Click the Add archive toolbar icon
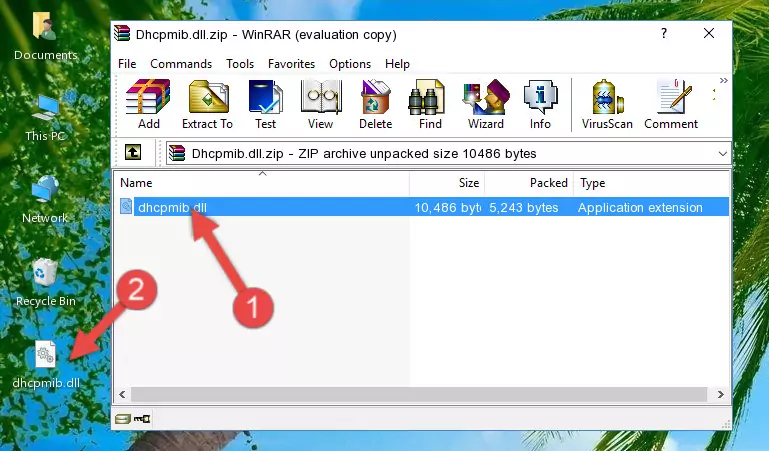 [x=148, y=104]
